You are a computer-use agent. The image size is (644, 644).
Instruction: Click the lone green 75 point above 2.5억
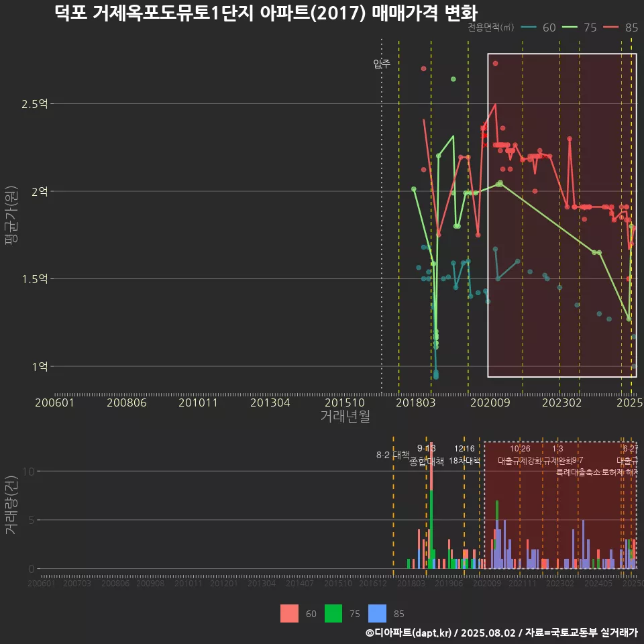(x=453, y=79)
